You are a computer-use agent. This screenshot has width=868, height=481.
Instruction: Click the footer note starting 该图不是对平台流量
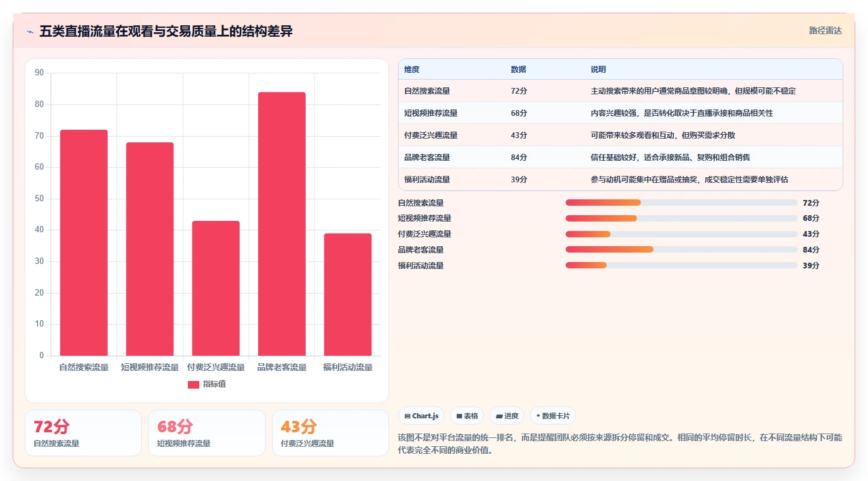tap(620, 444)
